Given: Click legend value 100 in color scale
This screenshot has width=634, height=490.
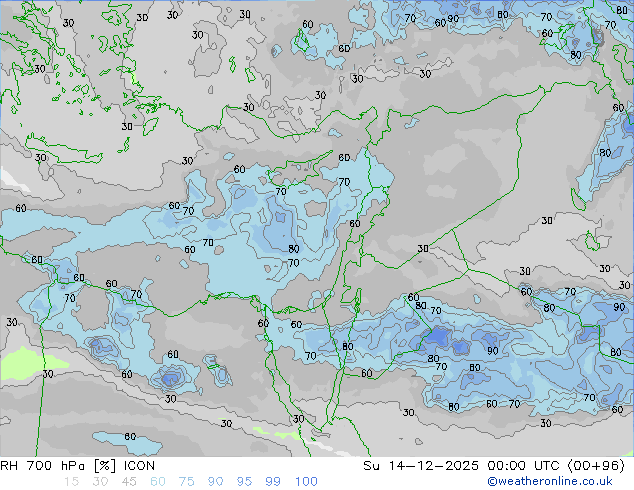Looking at the screenshot, I should 306,482.
